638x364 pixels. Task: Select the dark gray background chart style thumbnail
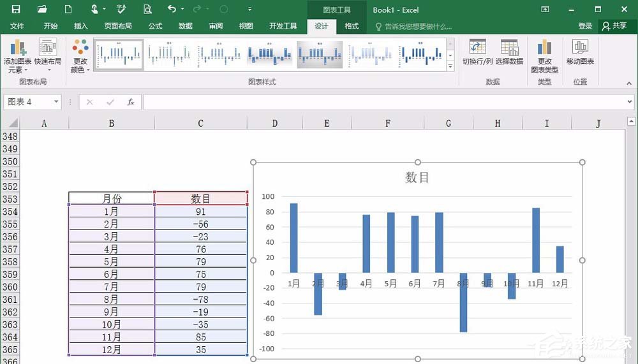320,55
